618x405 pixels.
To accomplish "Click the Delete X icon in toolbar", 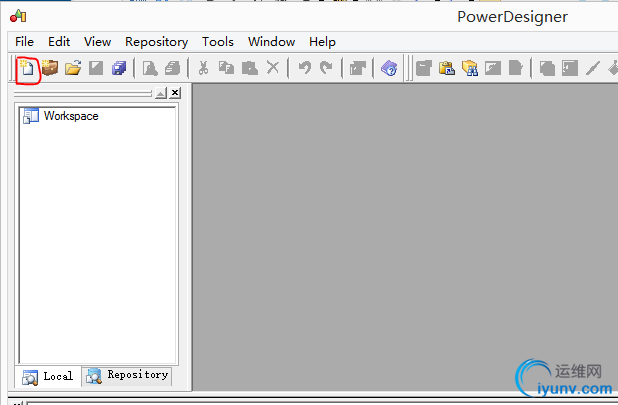I will 273,67.
